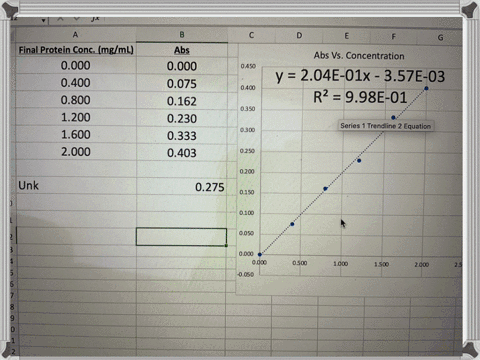Viewport: 480px width, 360px height.
Task: Select column C header
Action: pos(252,35)
